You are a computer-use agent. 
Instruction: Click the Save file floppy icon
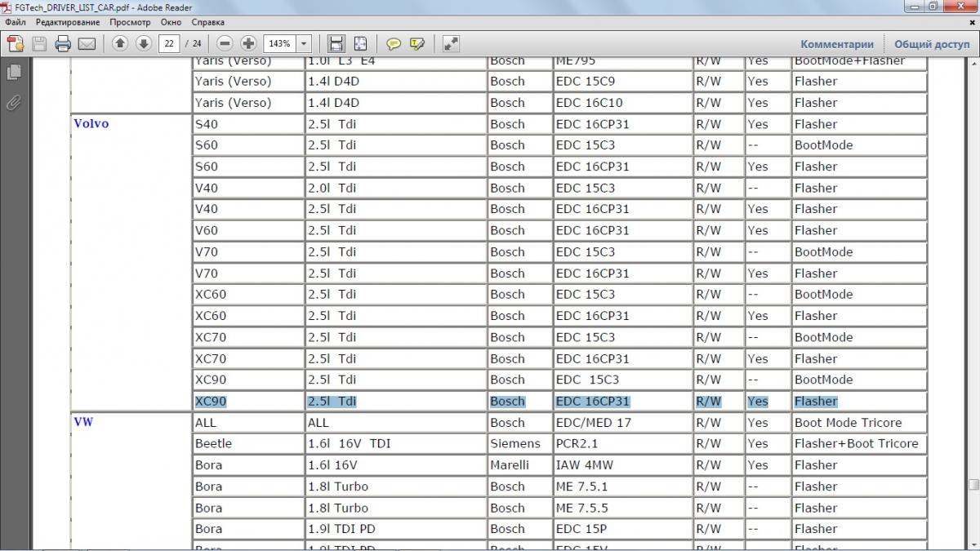[39, 43]
